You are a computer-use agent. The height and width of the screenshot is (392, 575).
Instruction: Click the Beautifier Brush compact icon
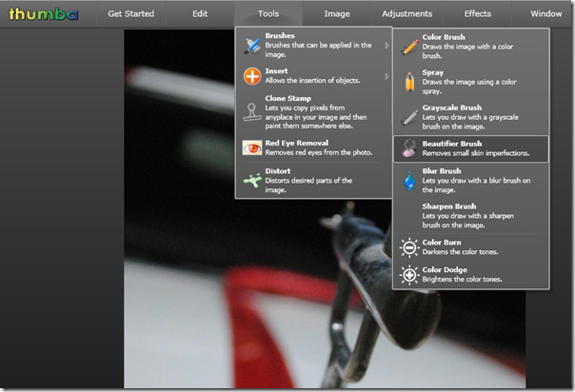409,148
